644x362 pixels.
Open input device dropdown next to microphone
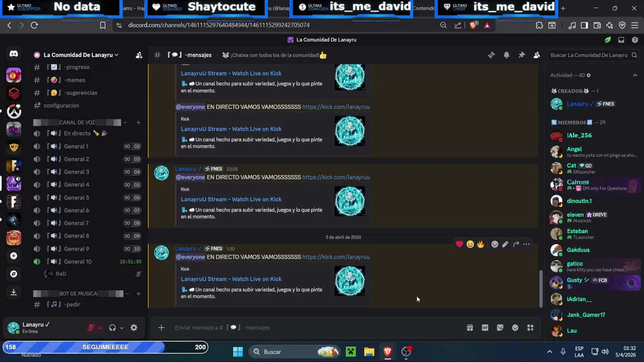pyautogui.click(x=100, y=328)
